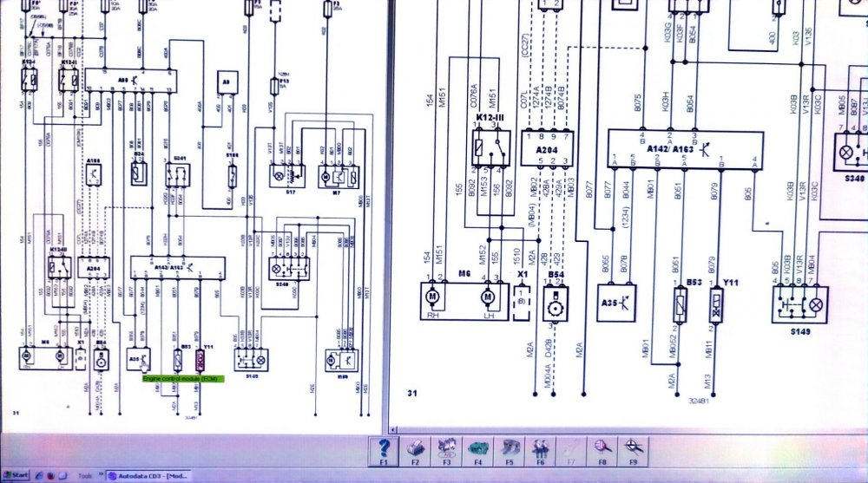Image resolution: width=868 pixels, height=483 pixels.
Task: Click the A204 connector block in right pane
Action: tap(546, 148)
